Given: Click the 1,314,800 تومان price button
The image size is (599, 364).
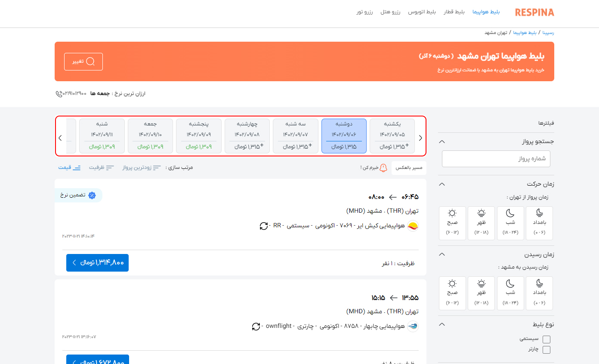Looking at the screenshot, I should (x=97, y=263).
